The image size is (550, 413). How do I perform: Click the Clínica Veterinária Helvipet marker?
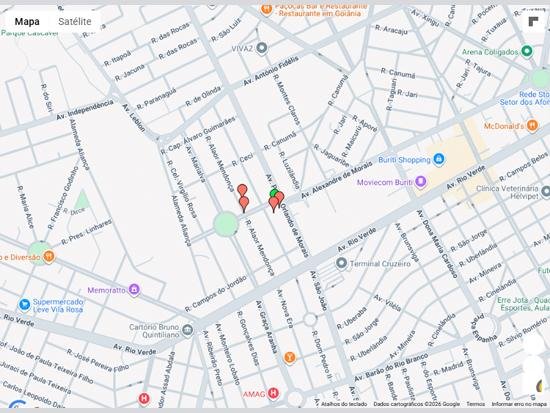(x=545, y=192)
